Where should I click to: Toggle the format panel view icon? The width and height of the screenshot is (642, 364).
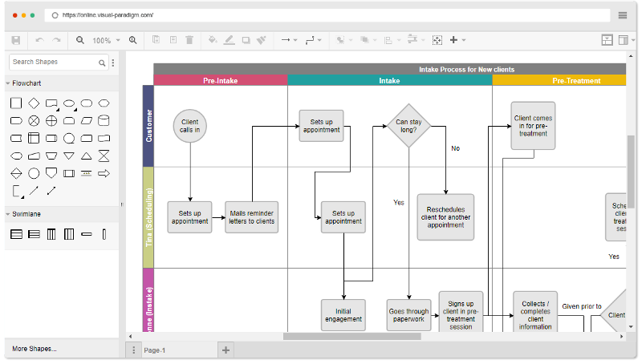pos(607,40)
